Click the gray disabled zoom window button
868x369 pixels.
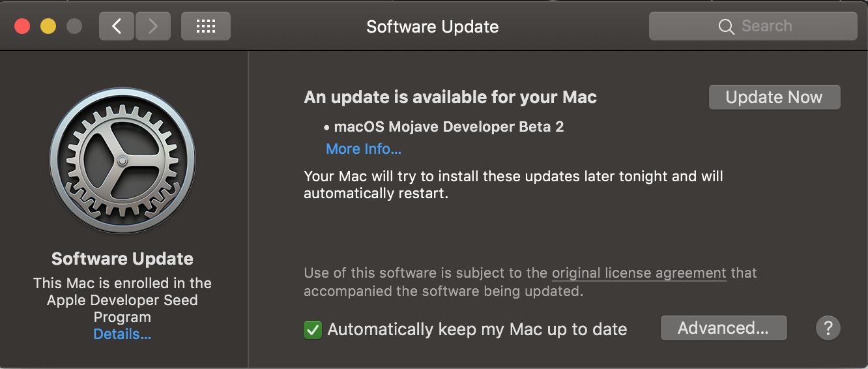pyautogui.click(x=74, y=26)
